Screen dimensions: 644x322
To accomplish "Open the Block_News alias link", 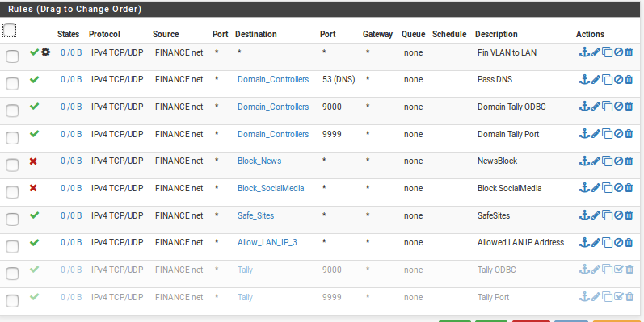I will pyautogui.click(x=259, y=161).
